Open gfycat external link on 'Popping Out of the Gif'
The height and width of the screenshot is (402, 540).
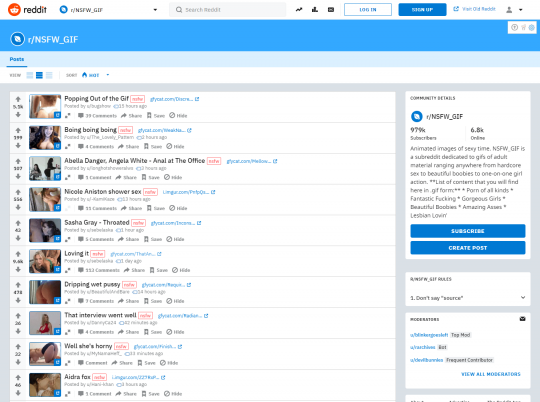[x=175, y=99]
